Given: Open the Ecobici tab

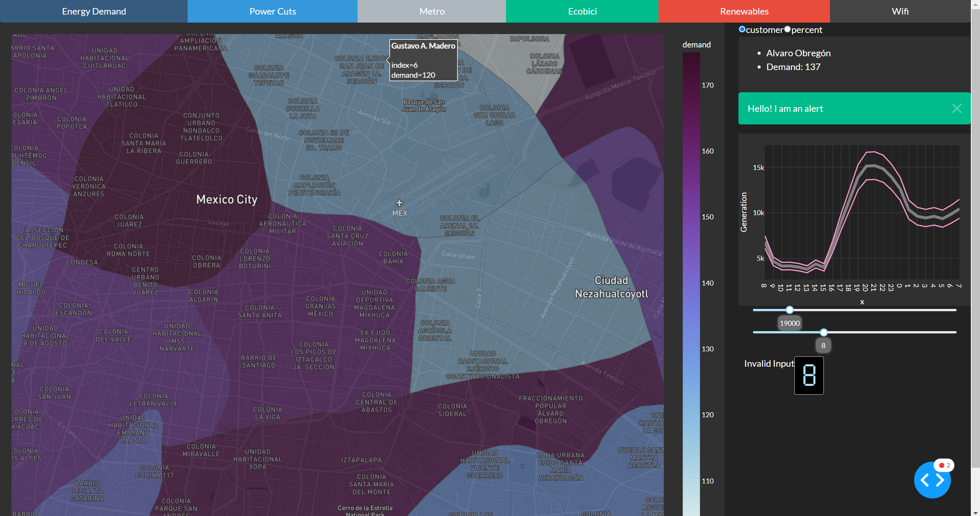Looking at the screenshot, I should point(582,11).
